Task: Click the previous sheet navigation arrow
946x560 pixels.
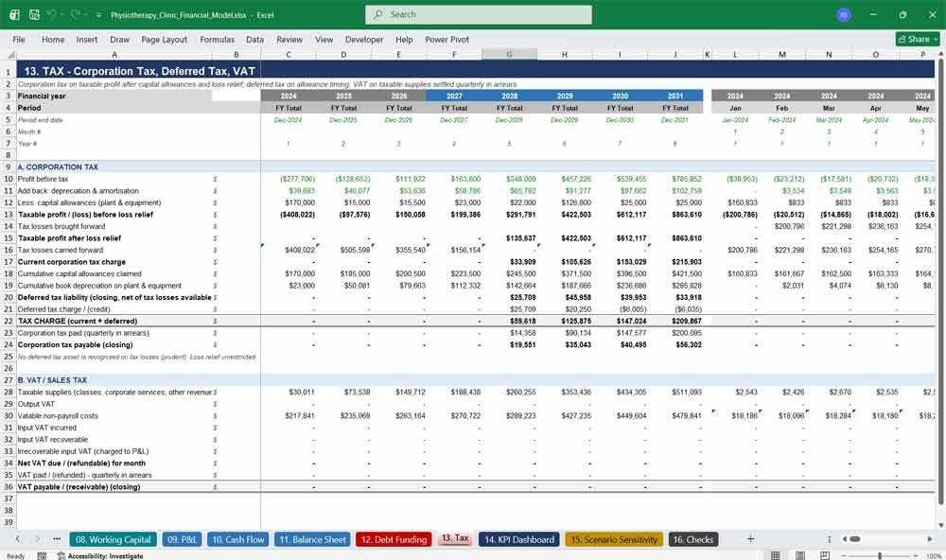Action: 18,539
